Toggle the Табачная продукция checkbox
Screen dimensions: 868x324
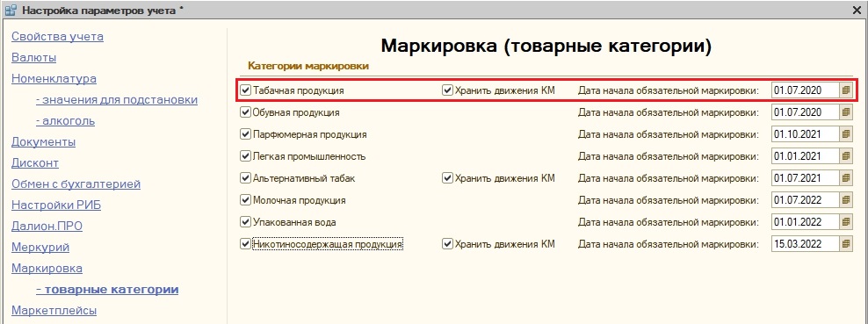coord(246,90)
